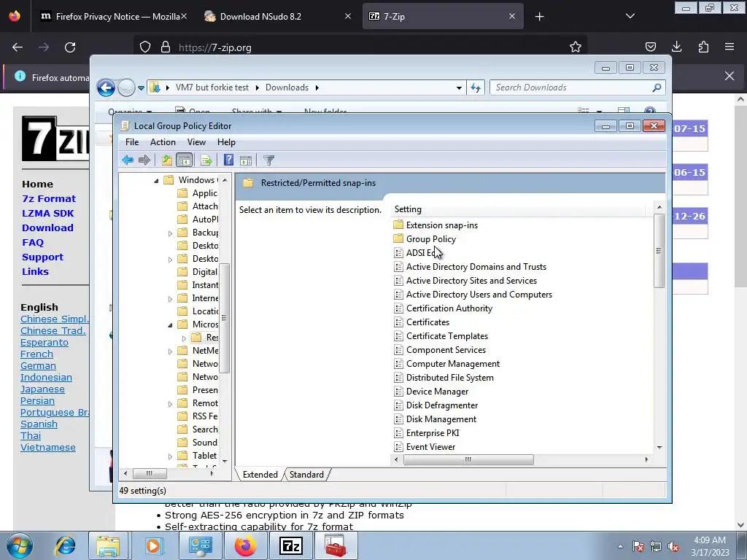Toggle Show/Hide Console Tree button
This screenshot has height=560, width=747.
tap(184, 160)
